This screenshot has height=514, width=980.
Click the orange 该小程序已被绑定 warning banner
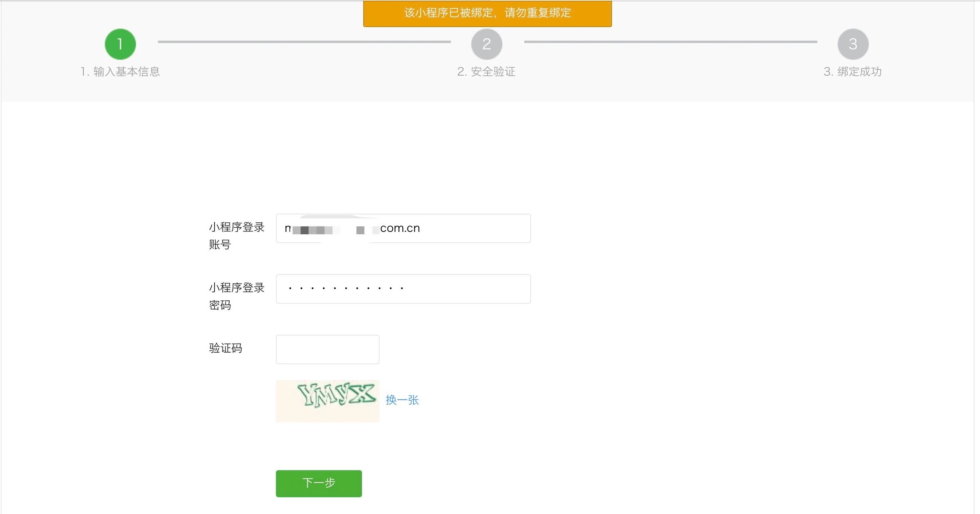click(487, 13)
